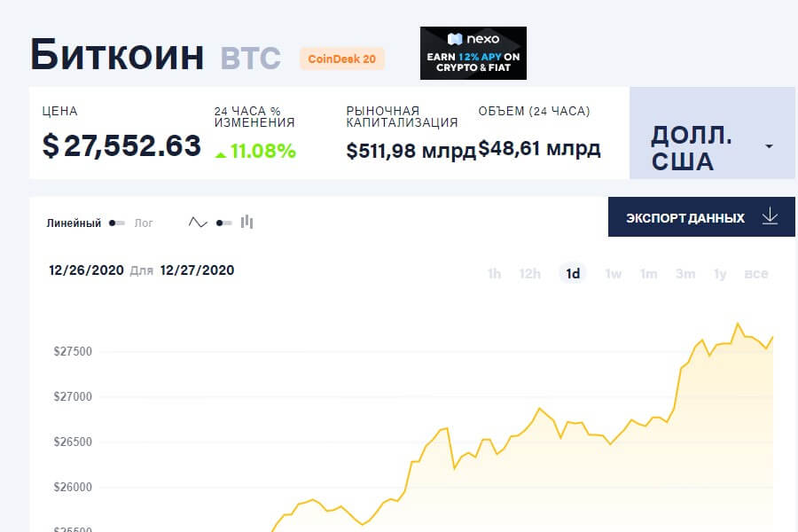Click the end date 12/27/2020

tap(197, 270)
